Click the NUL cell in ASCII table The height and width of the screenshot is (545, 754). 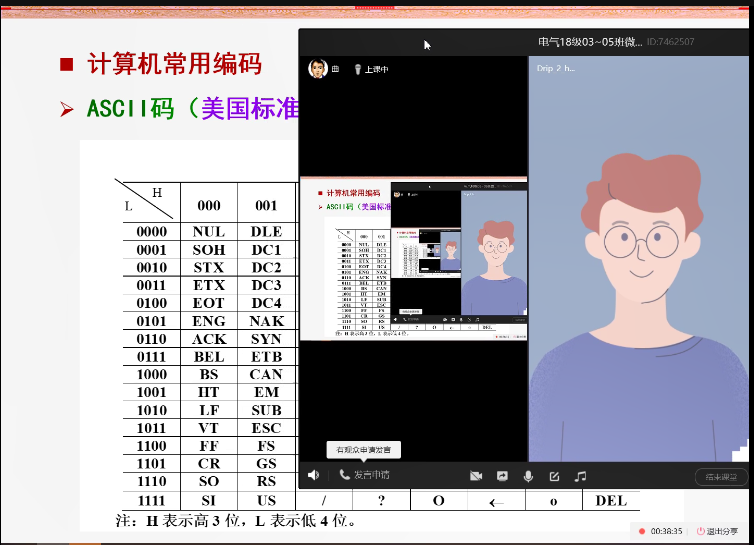tap(208, 231)
